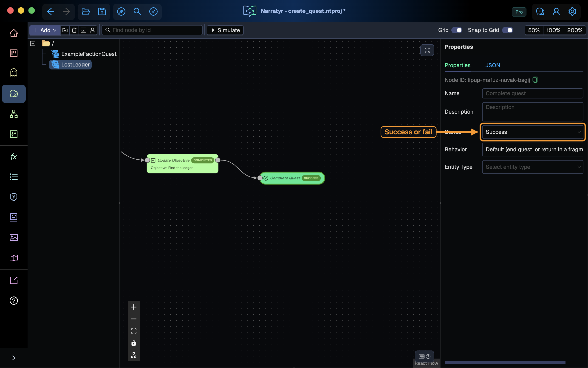
Task: Open the user account icon
Action: pos(556,11)
